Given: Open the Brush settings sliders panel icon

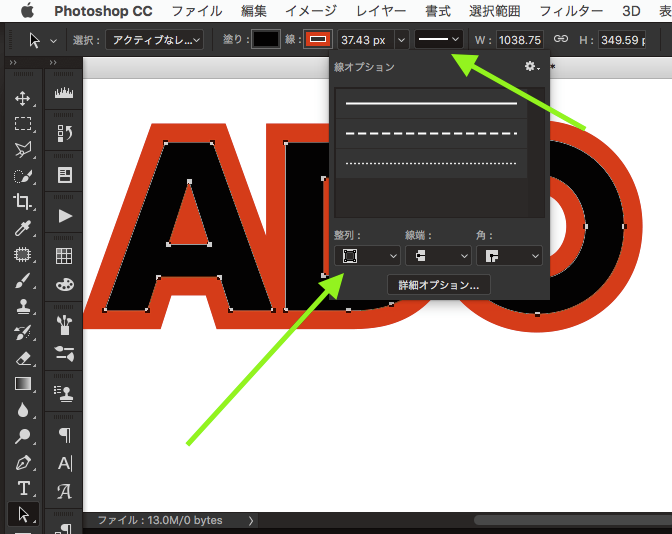Looking at the screenshot, I should (64, 354).
